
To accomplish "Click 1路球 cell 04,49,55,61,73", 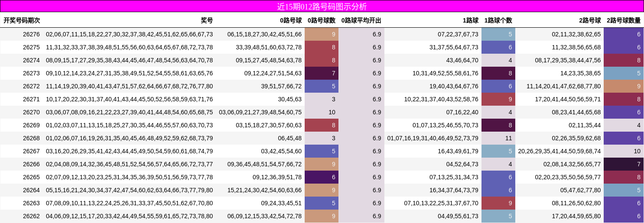I will pos(458,216).
